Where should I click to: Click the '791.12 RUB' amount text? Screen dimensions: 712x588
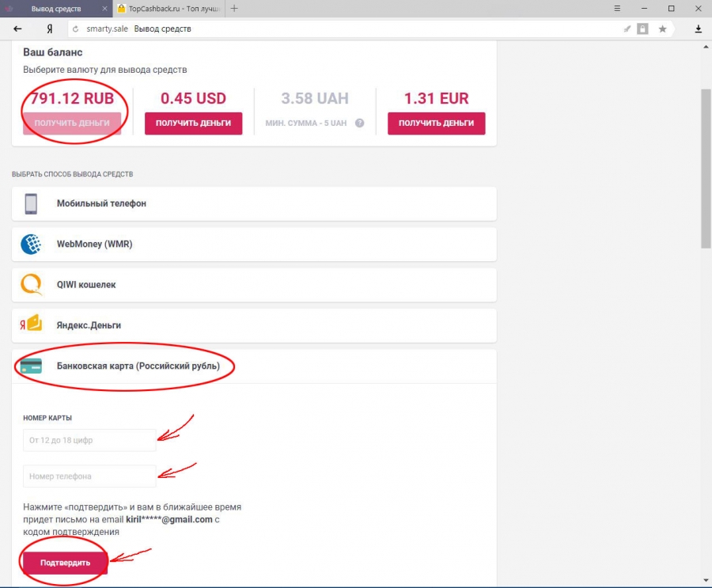click(x=72, y=98)
